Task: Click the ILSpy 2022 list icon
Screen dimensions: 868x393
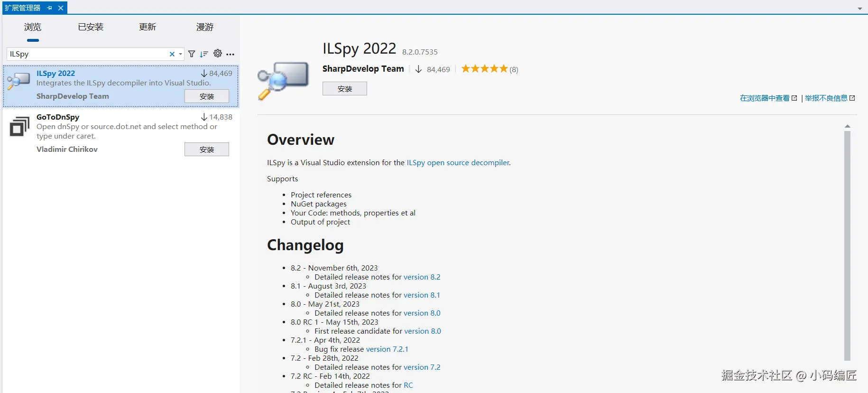Action: pos(18,81)
